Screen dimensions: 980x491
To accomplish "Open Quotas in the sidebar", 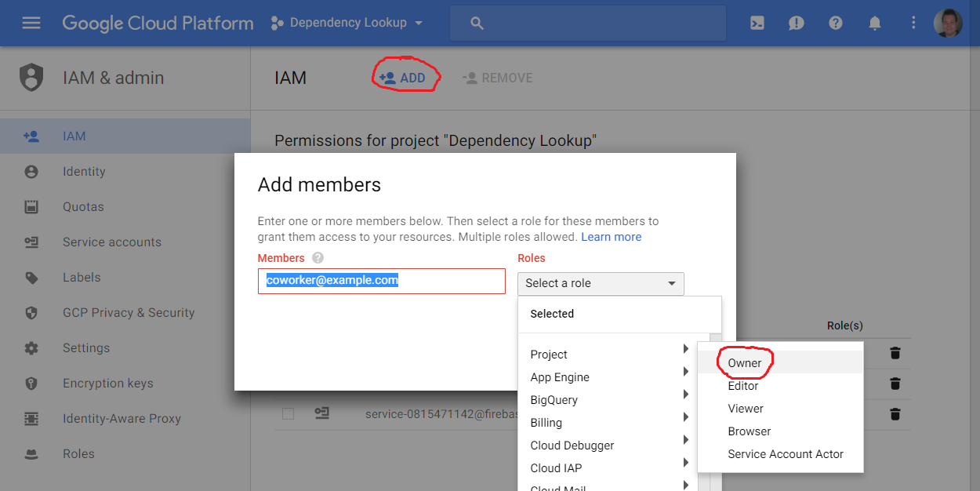I will click(125, 207).
